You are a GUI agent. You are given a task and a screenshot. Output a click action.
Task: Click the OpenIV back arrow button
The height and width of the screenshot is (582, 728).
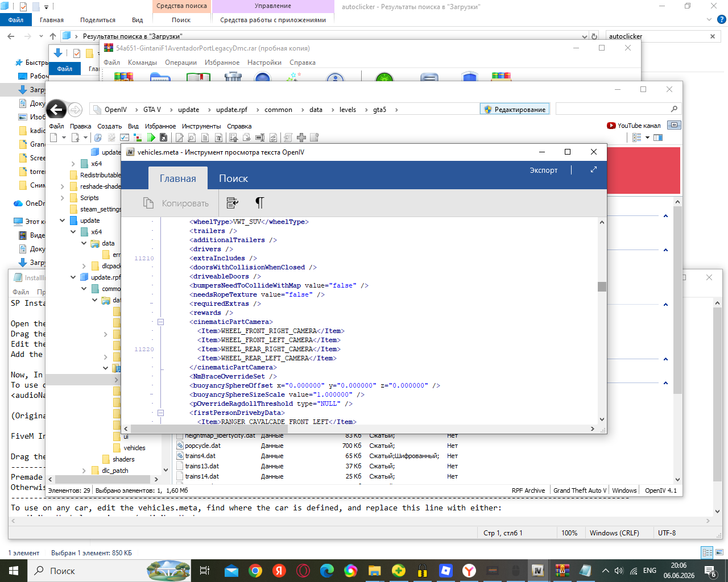(56, 110)
